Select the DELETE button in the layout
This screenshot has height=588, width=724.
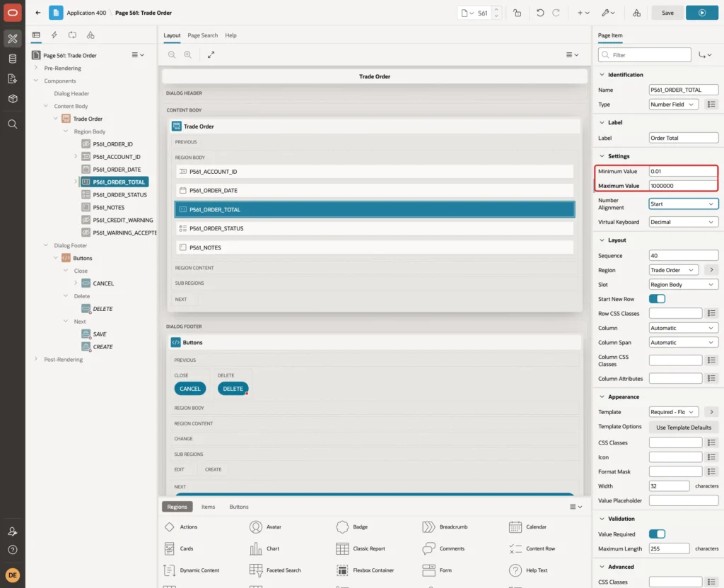click(233, 389)
